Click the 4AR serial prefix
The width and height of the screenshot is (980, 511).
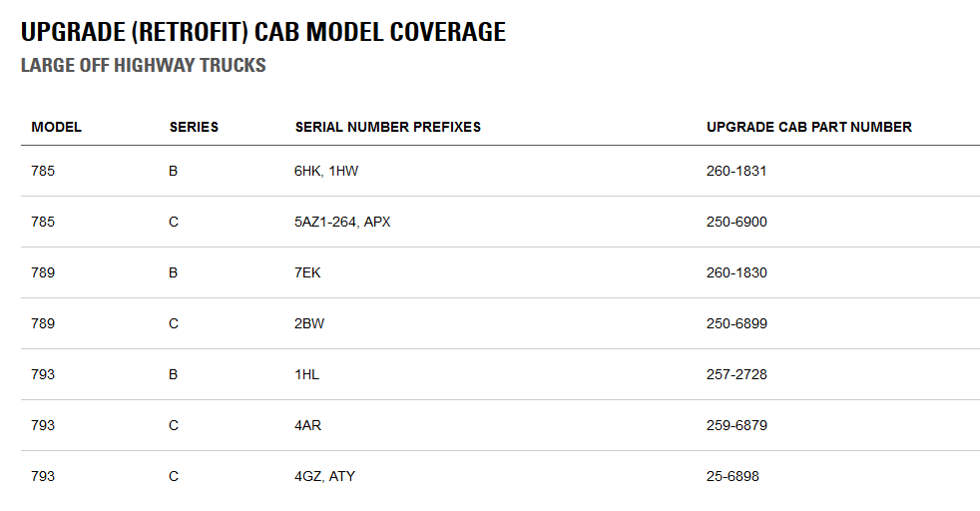308,425
